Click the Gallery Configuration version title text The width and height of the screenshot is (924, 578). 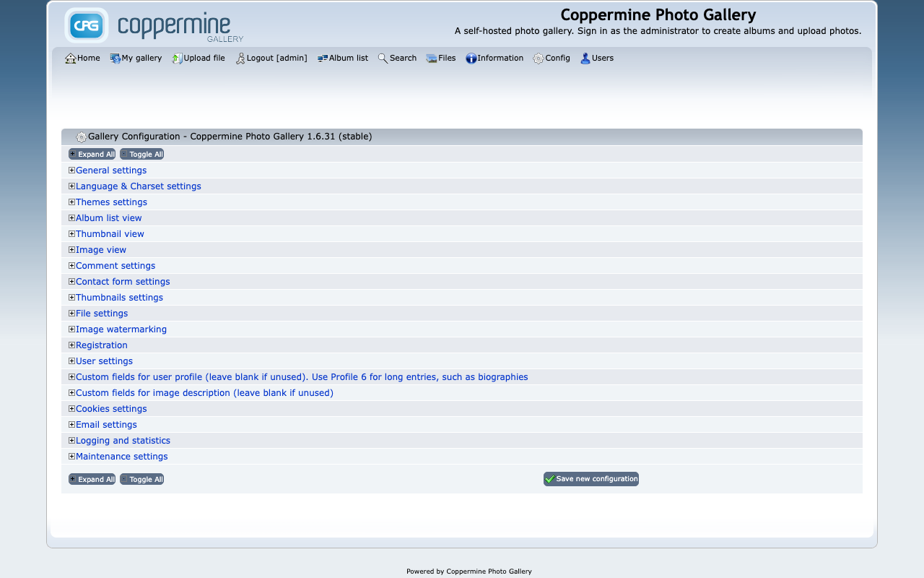(x=230, y=137)
